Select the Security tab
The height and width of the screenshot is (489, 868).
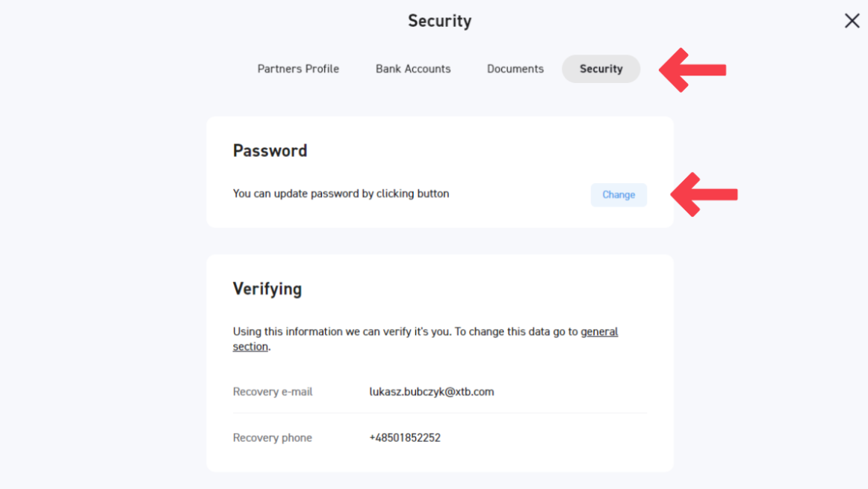601,69
